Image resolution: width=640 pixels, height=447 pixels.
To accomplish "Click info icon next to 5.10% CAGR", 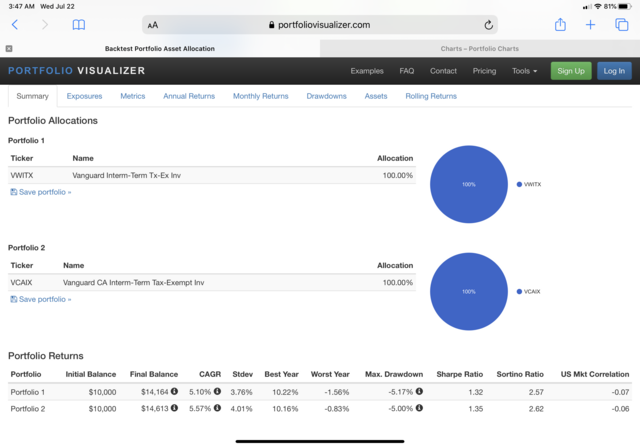I will click(x=217, y=391).
